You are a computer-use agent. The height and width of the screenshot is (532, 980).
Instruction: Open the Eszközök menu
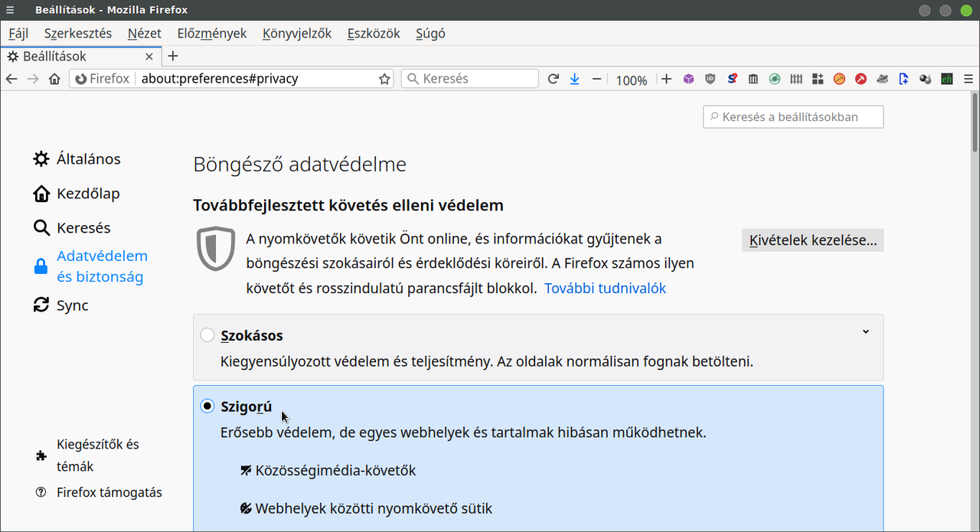point(374,34)
